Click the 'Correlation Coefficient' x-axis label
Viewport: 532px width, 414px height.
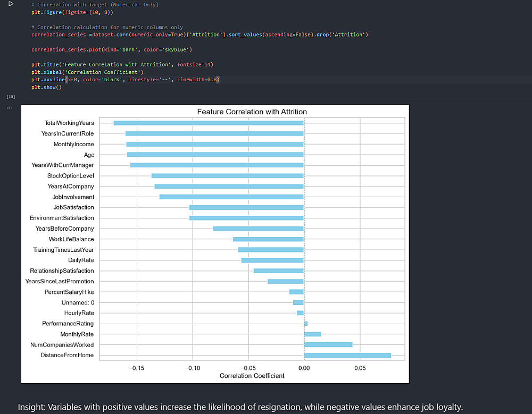click(x=252, y=376)
